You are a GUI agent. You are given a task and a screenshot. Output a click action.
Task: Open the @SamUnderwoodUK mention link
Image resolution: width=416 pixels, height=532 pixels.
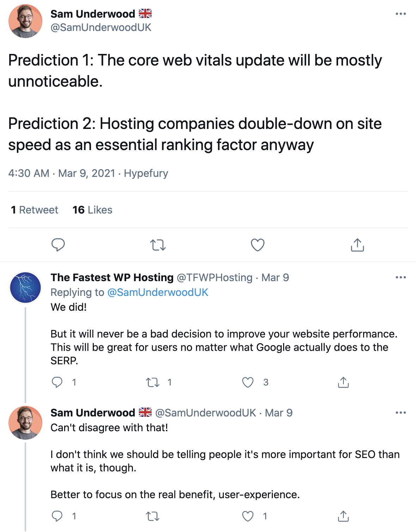pyautogui.click(x=158, y=292)
